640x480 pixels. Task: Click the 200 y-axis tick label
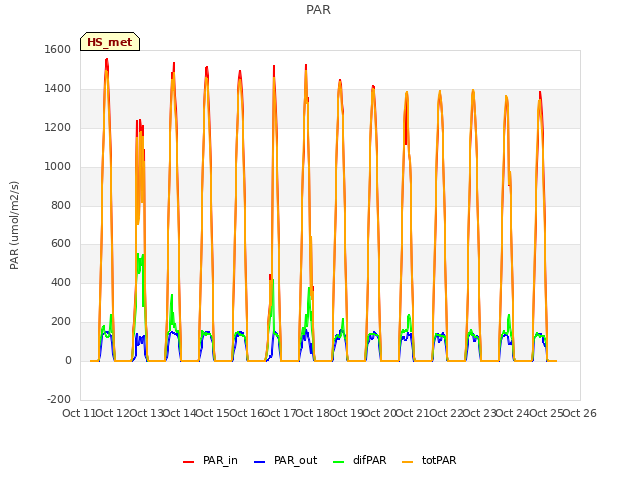tap(61, 322)
